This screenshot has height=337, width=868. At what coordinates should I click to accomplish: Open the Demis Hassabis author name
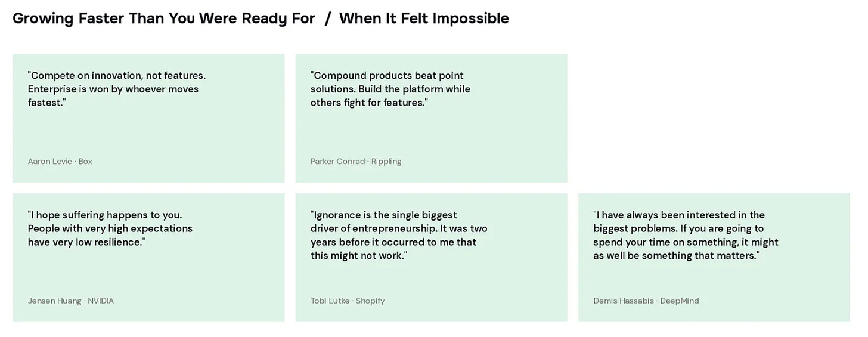623,301
